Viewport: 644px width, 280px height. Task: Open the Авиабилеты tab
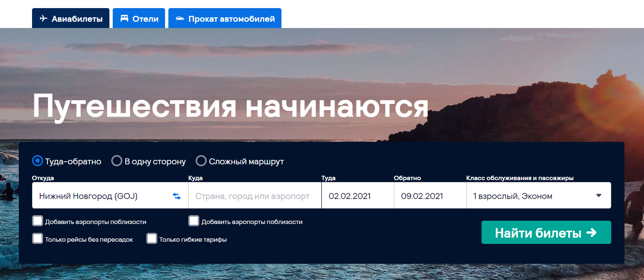[71, 18]
